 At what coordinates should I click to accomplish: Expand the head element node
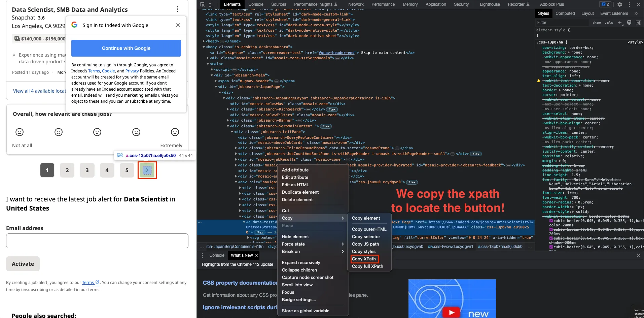click(204, 41)
